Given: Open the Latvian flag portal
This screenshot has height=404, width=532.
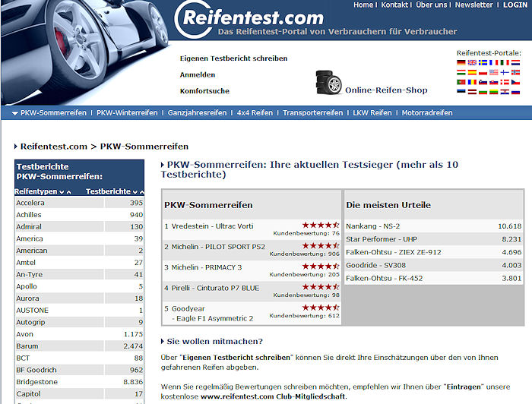Looking at the screenshot, I should [472, 92].
